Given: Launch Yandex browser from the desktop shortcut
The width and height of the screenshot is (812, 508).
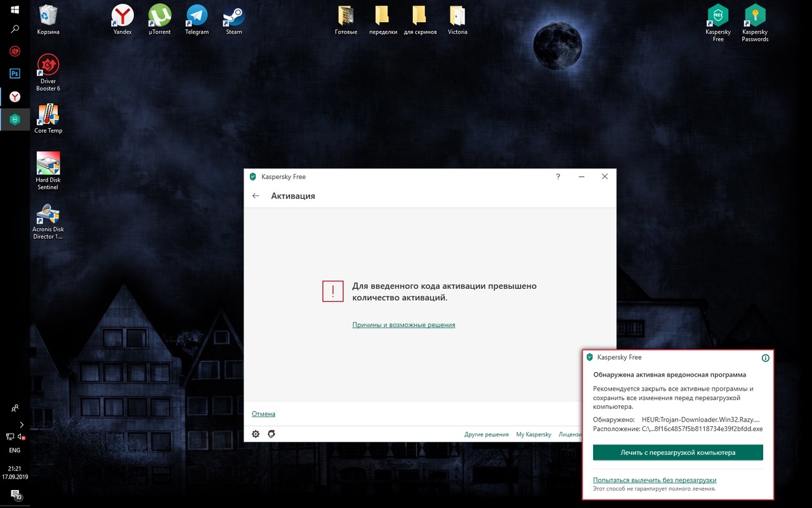Looking at the screenshot, I should point(122,19).
